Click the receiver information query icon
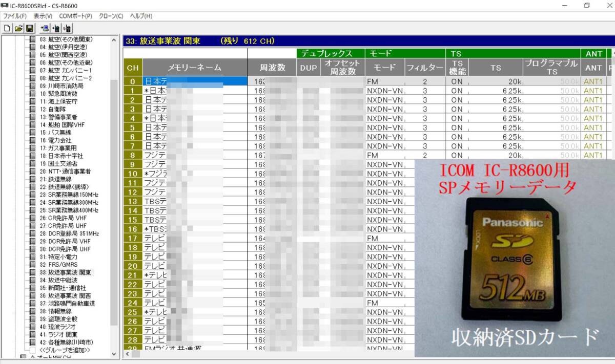 coord(67,28)
